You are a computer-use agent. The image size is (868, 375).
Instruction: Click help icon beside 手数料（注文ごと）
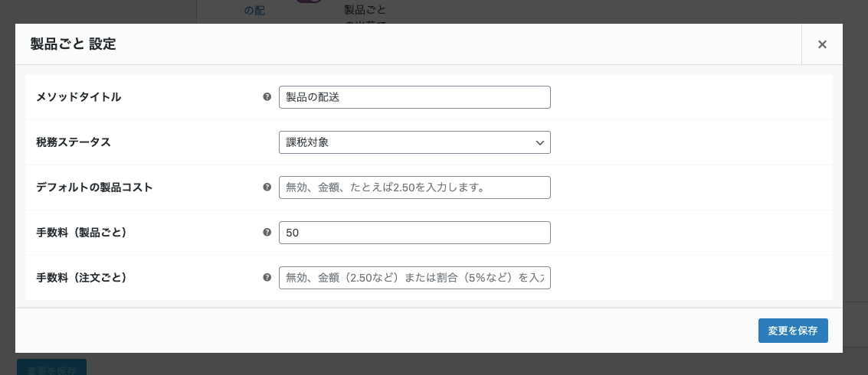[267, 277]
